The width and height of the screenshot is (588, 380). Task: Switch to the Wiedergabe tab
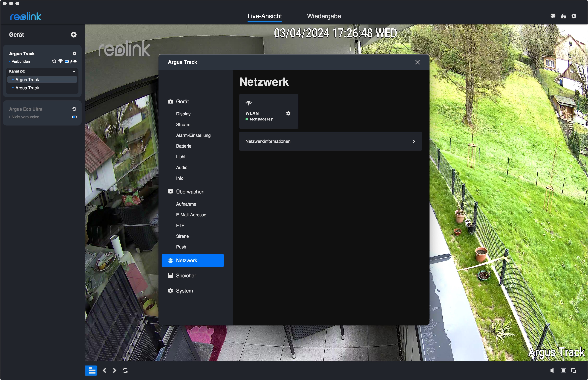324,16
